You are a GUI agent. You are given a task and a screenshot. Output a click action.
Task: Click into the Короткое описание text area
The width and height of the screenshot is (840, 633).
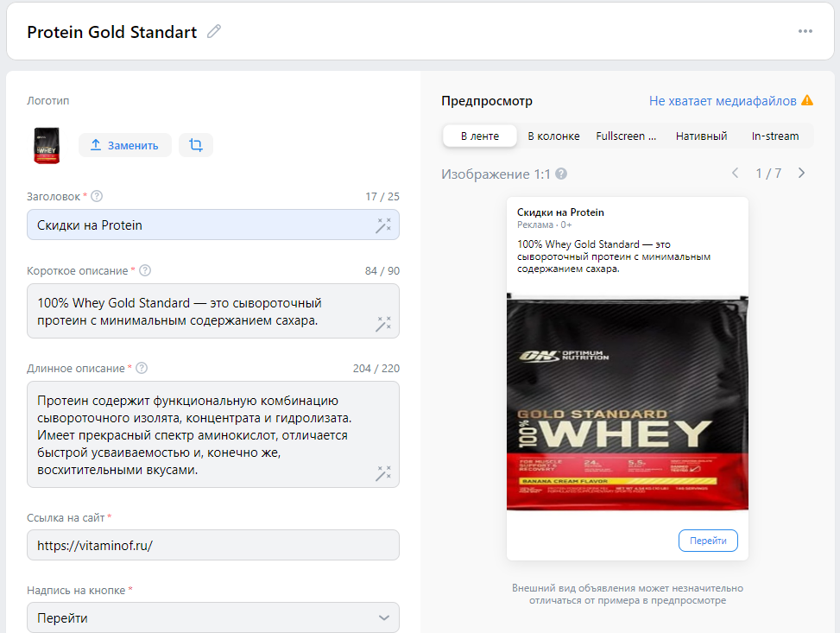pyautogui.click(x=213, y=311)
